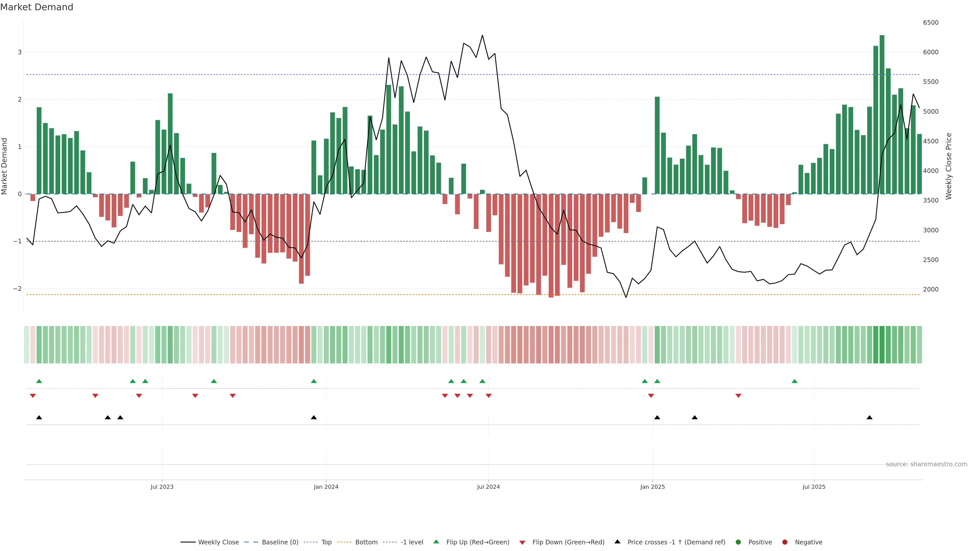The width and height of the screenshot is (980, 551).
Task: Click the Jul 2025 x-axis label
Action: 814,487
